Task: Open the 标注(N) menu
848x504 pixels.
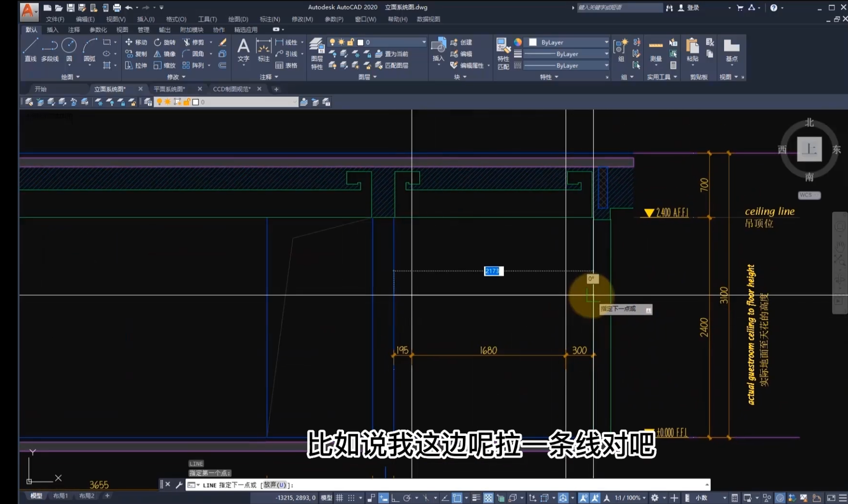Action: click(270, 19)
